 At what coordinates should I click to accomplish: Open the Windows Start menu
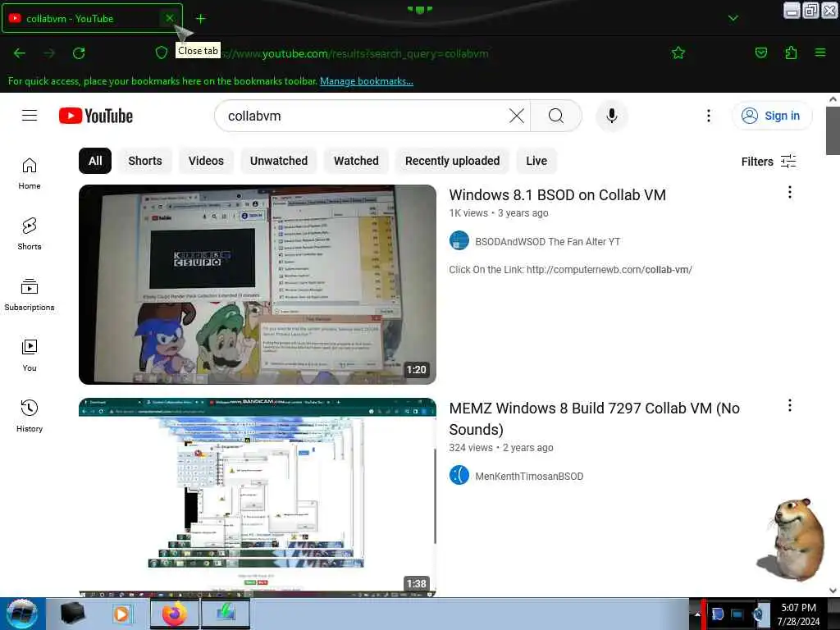(21, 614)
